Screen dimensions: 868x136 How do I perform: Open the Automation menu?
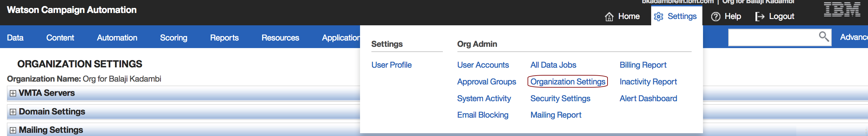(117, 37)
